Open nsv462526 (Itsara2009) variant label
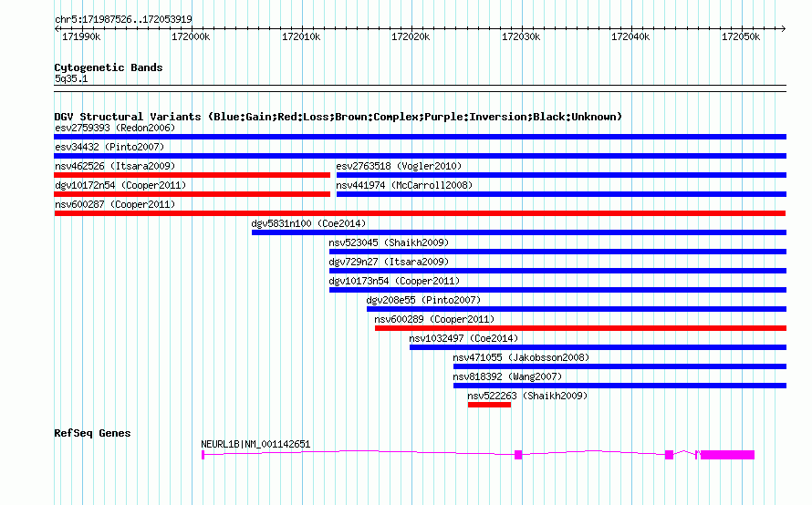This screenshot has height=505, width=812. tap(115, 166)
